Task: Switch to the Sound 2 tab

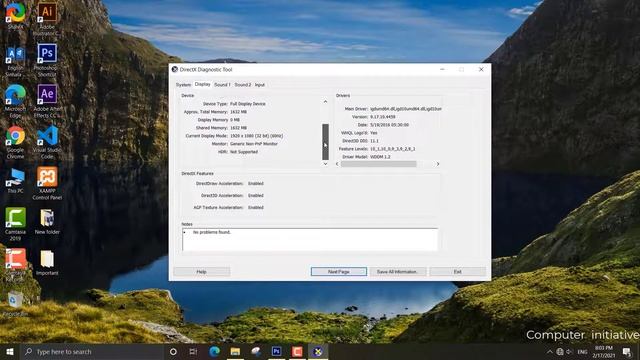Action: pyautogui.click(x=242, y=85)
